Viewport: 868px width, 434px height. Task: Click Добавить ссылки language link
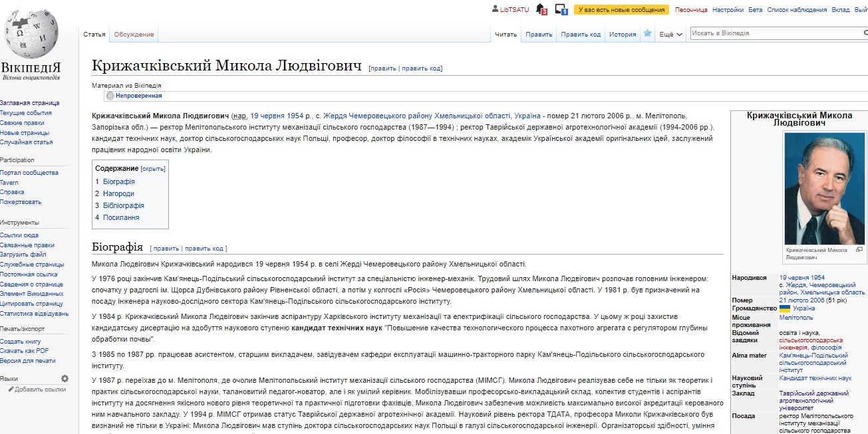point(40,389)
